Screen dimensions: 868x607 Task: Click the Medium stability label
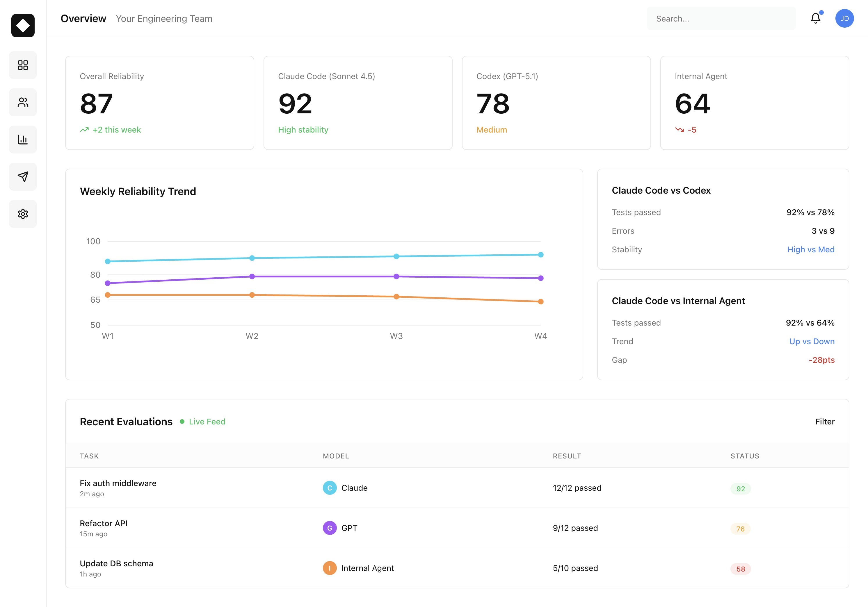(492, 130)
